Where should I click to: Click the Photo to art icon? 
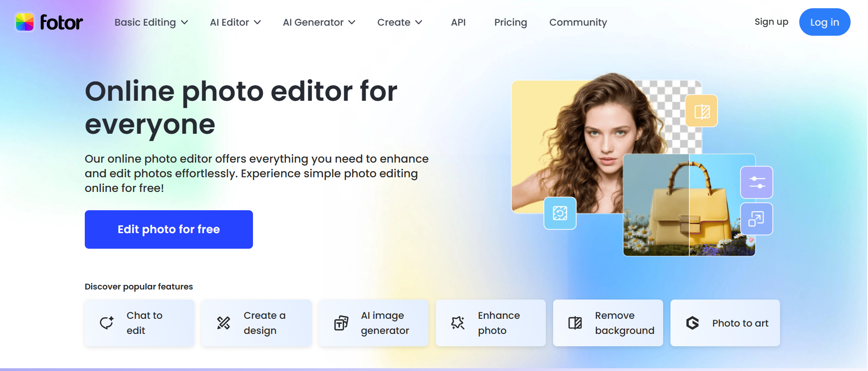[692, 323]
